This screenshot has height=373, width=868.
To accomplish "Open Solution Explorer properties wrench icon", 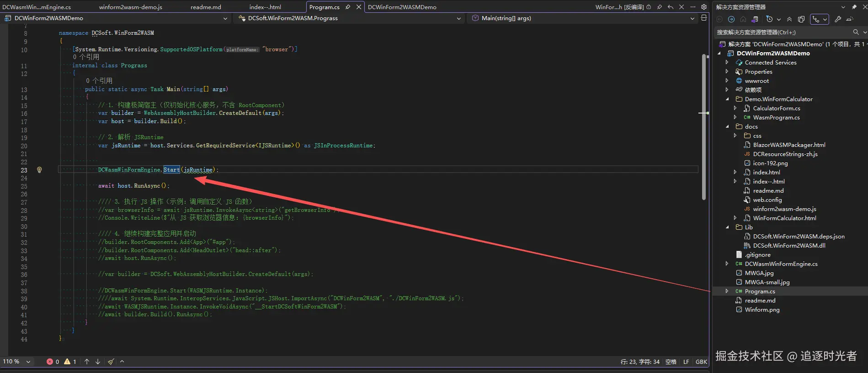I will pyautogui.click(x=838, y=19).
